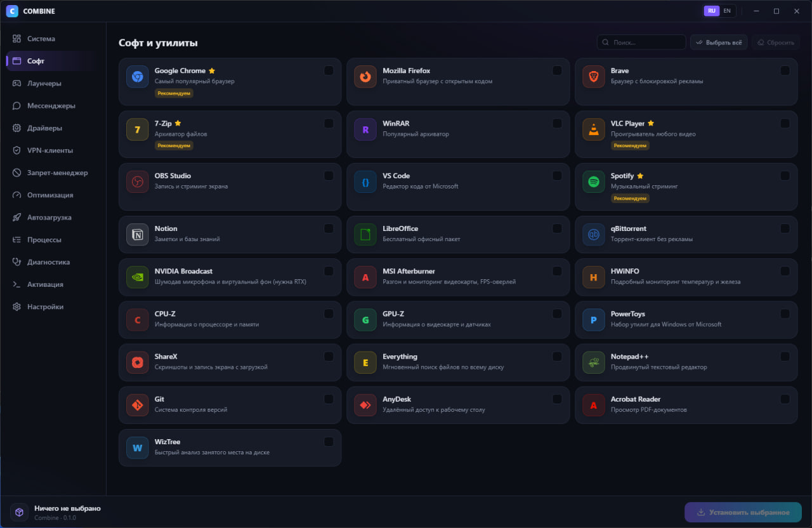The width and height of the screenshot is (812, 528).
Task: Open the VPN-клиенты section
Action: tap(53, 150)
